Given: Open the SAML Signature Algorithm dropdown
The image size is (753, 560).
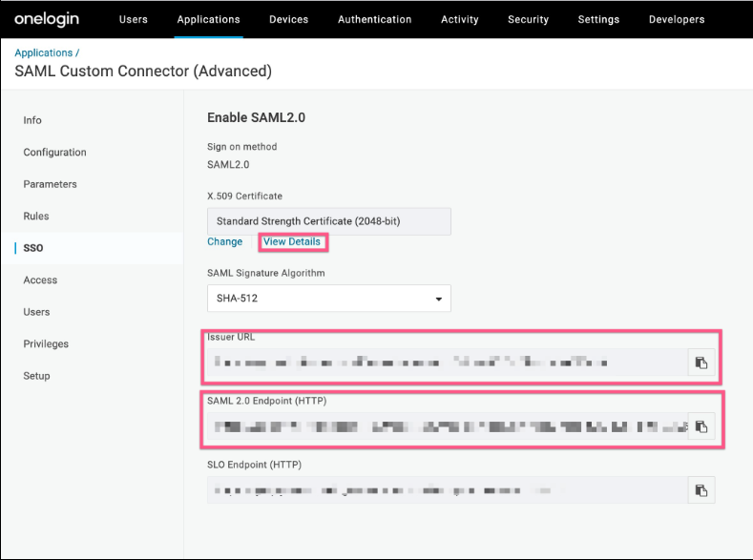Looking at the screenshot, I should click(x=328, y=299).
